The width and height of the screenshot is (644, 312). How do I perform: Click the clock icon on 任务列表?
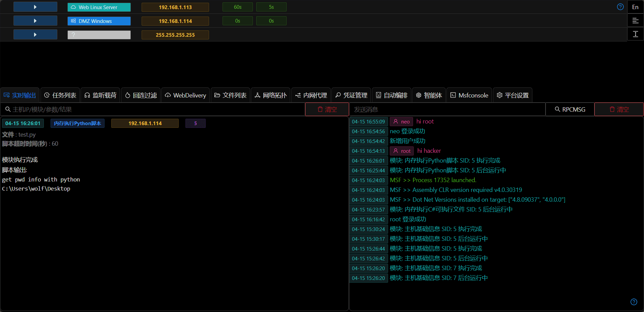click(x=47, y=95)
